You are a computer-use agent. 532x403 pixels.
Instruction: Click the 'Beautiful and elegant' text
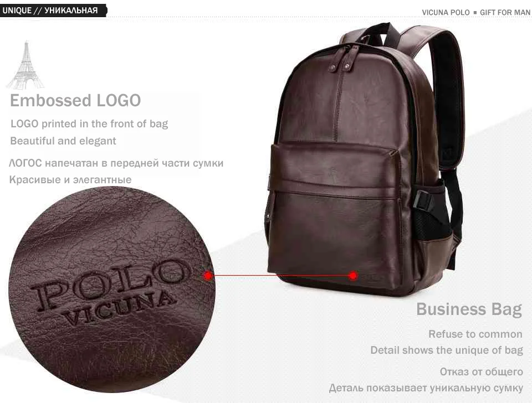pyautogui.click(x=63, y=141)
